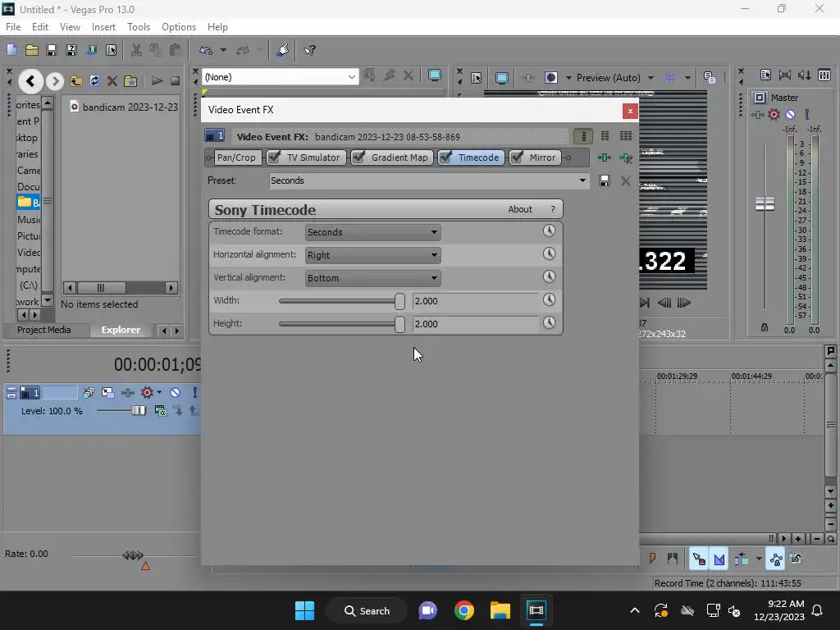Screen dimensions: 840x630
Task: Click the About link in Sony Timecode
Action: (x=519, y=209)
